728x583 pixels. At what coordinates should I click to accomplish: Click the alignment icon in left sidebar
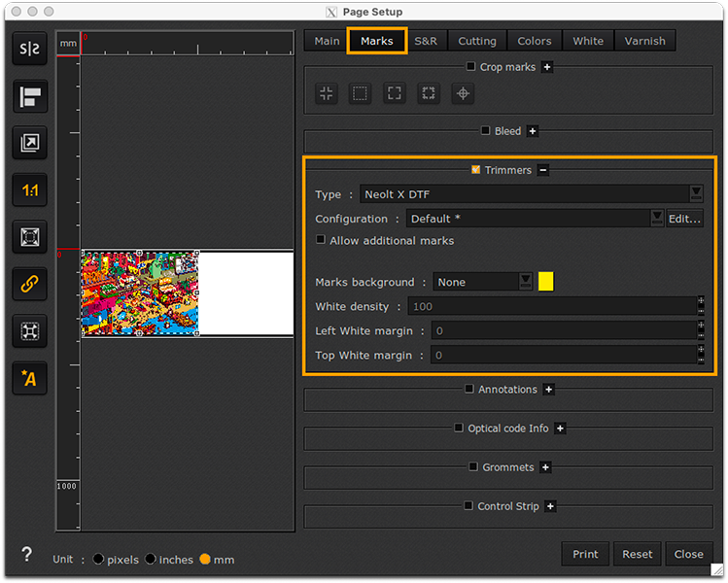pyautogui.click(x=30, y=96)
